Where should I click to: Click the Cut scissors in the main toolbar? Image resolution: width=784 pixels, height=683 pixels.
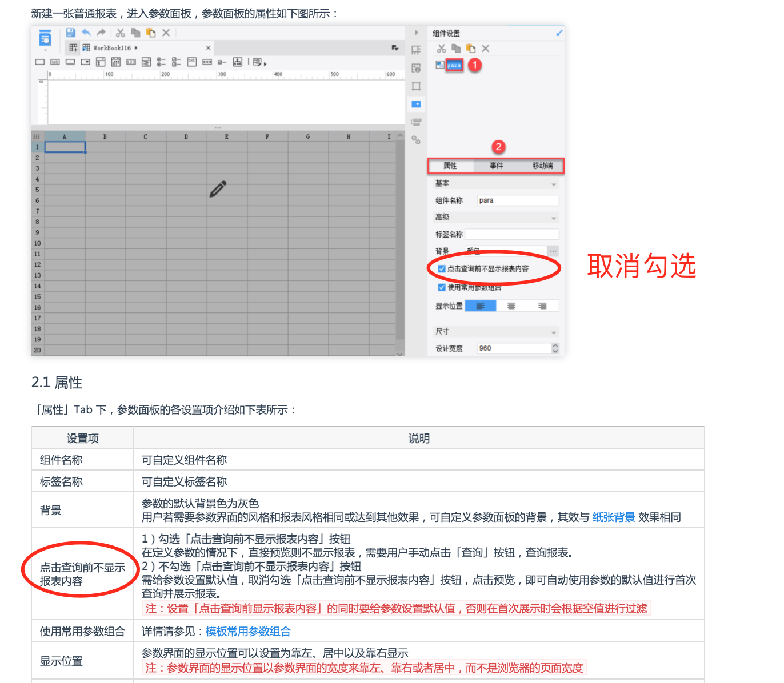121,33
